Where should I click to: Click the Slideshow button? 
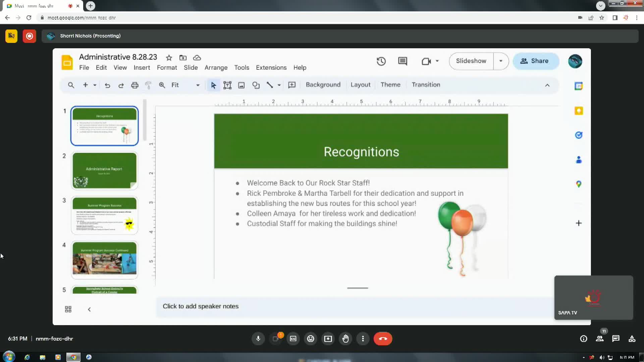(471, 61)
